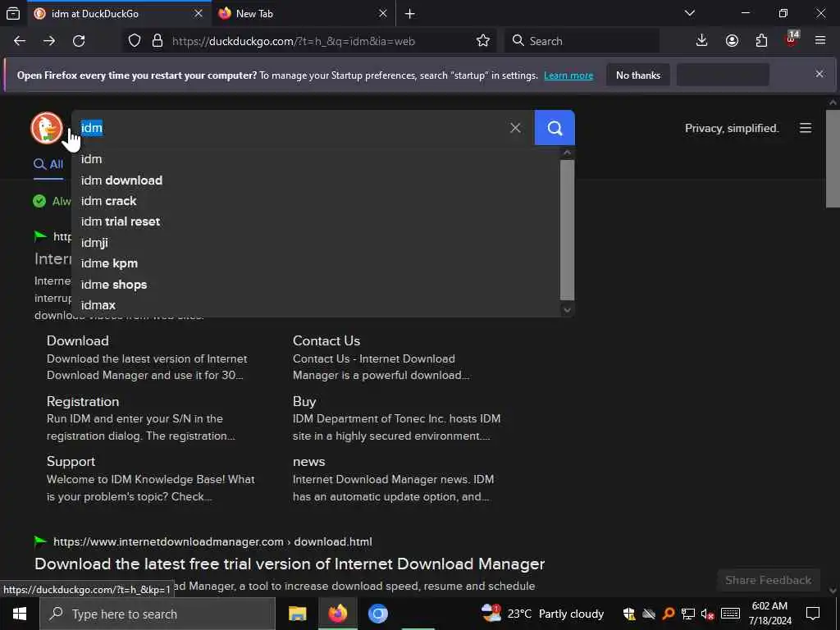
Task: Click the blue magnifier search button
Action: pyautogui.click(x=555, y=128)
